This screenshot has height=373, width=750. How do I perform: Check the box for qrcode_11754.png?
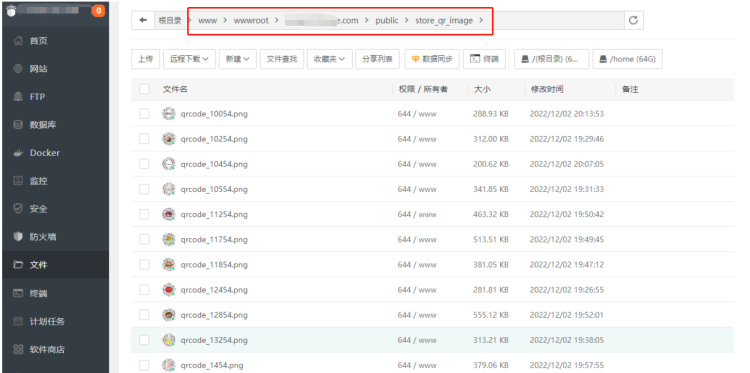[x=144, y=240]
